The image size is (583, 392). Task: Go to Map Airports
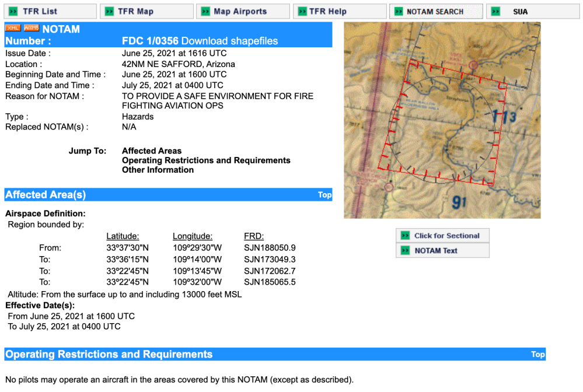[x=242, y=11]
